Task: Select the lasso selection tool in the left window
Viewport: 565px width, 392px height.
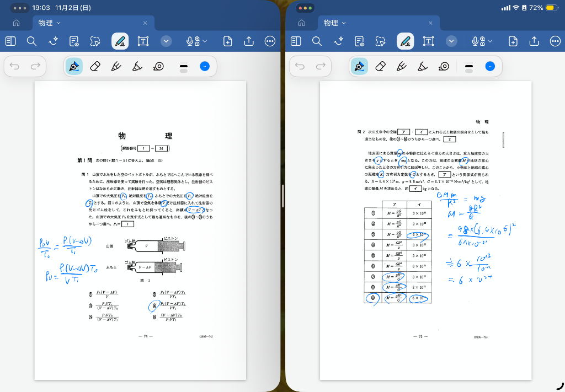Action: point(95,41)
